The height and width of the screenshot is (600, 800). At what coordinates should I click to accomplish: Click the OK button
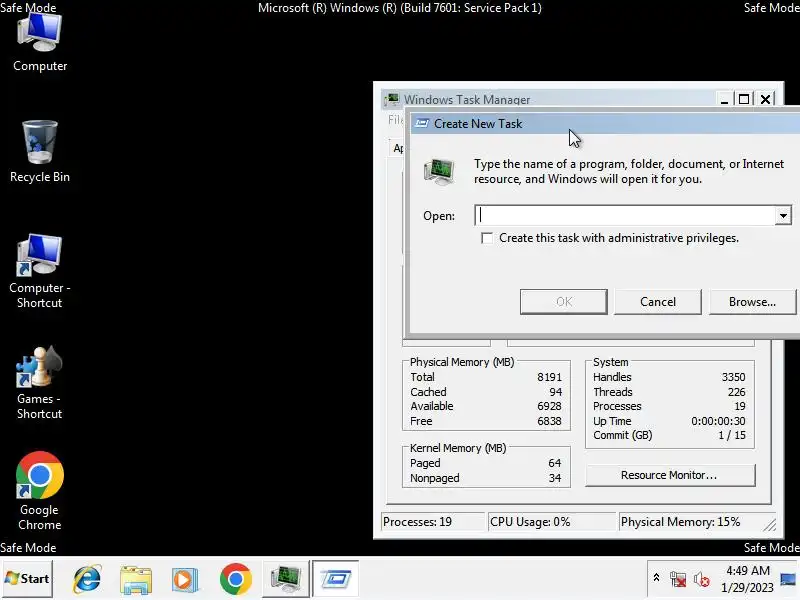[x=564, y=302]
